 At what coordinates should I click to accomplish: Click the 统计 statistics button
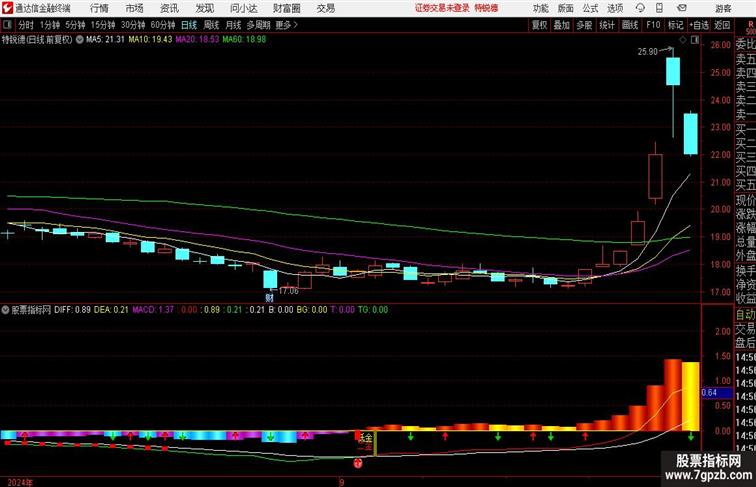[607, 25]
